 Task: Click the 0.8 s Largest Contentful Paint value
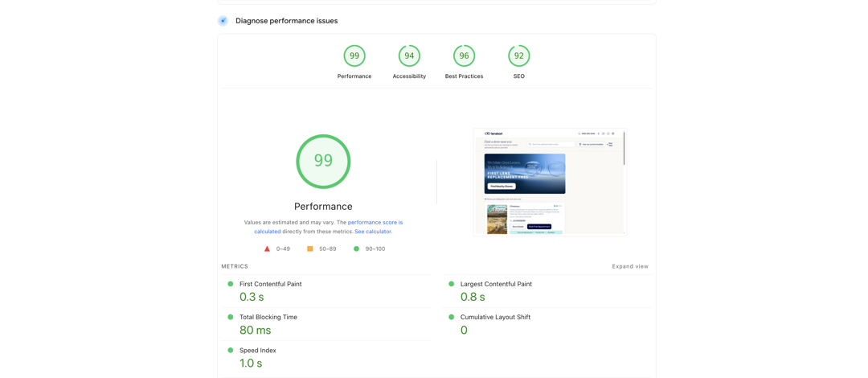click(473, 297)
